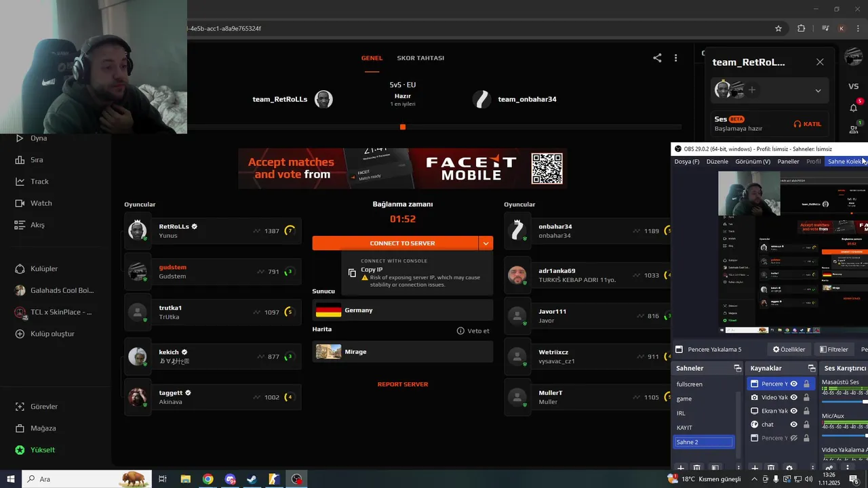Show the hidden bottom Pencere Y source

click(793, 438)
